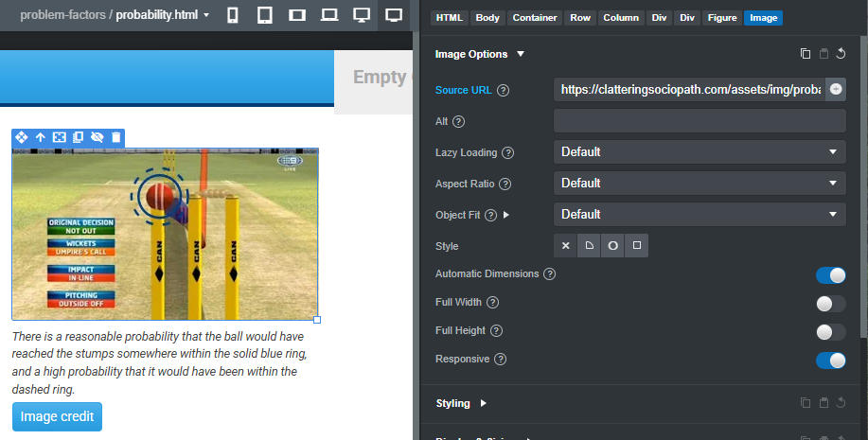Click the move handle icon on image toolbar
The width and height of the screenshot is (868, 440).
click(x=21, y=137)
